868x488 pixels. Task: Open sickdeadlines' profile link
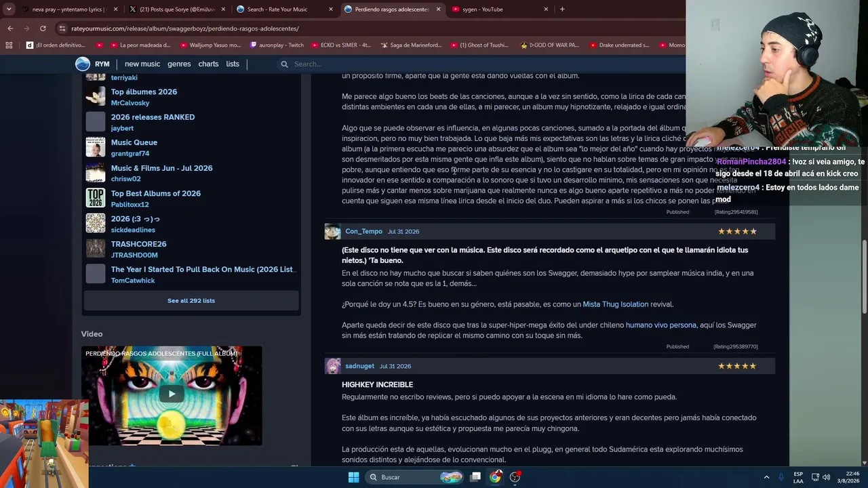pyautogui.click(x=133, y=230)
